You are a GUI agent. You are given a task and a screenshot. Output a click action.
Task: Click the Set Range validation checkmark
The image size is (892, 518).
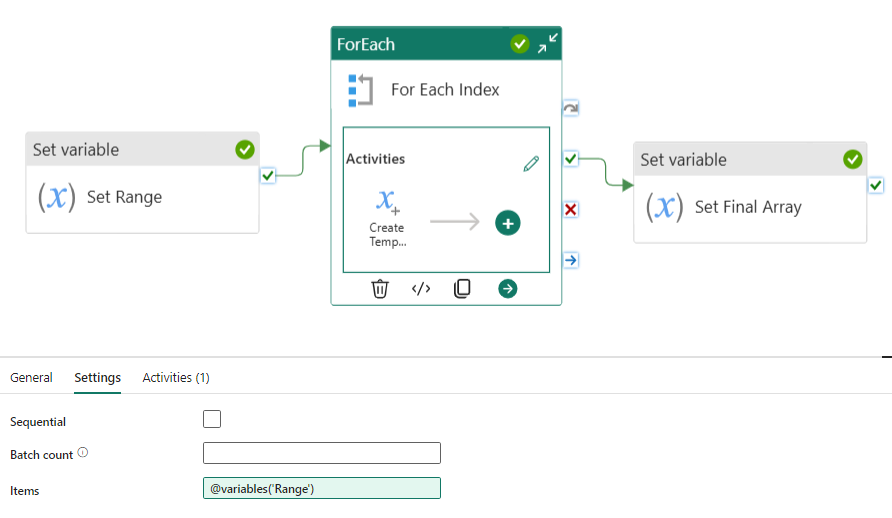tap(245, 150)
